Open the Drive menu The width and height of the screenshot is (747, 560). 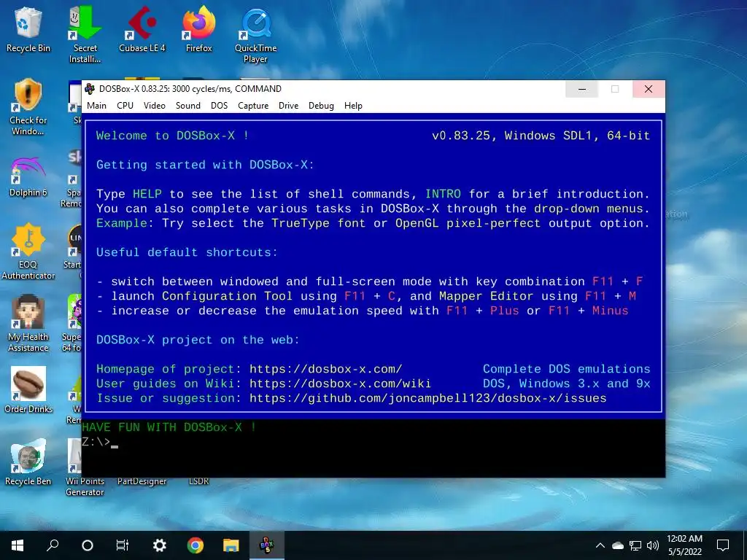point(288,106)
